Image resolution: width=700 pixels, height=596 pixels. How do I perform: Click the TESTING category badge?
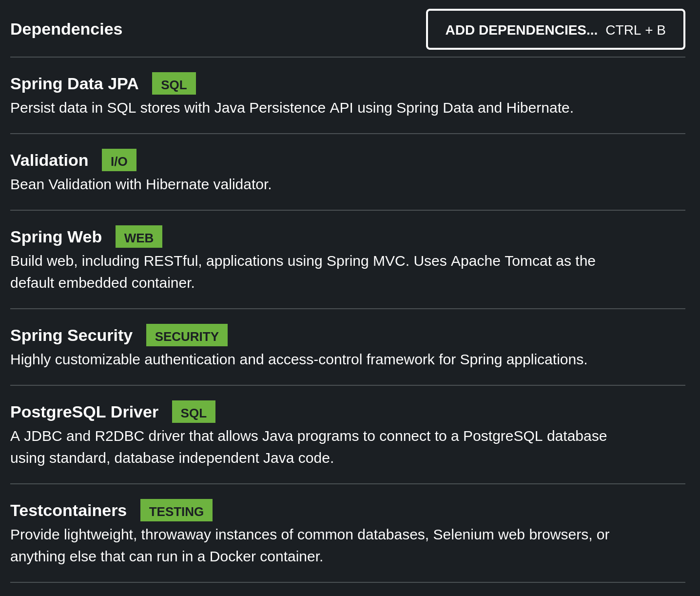pyautogui.click(x=176, y=511)
